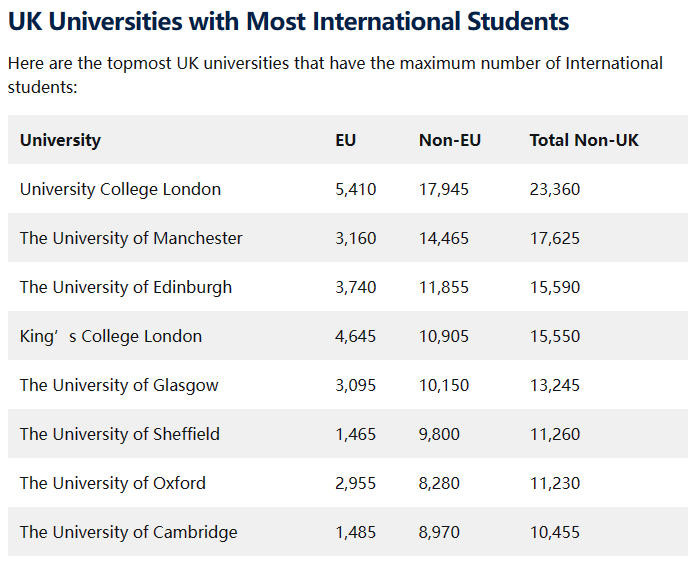The width and height of the screenshot is (697, 566).
Task: Click the Total Non-UK column header
Action: click(583, 140)
